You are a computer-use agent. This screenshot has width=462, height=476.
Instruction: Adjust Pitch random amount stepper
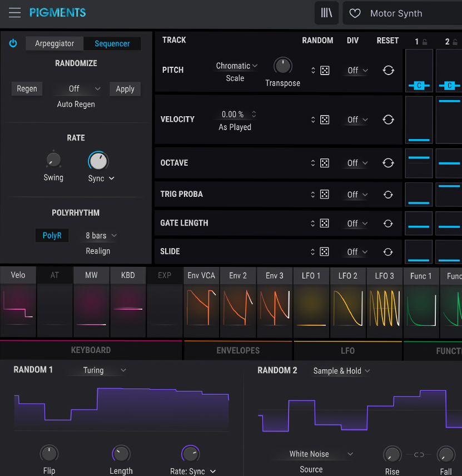click(313, 71)
